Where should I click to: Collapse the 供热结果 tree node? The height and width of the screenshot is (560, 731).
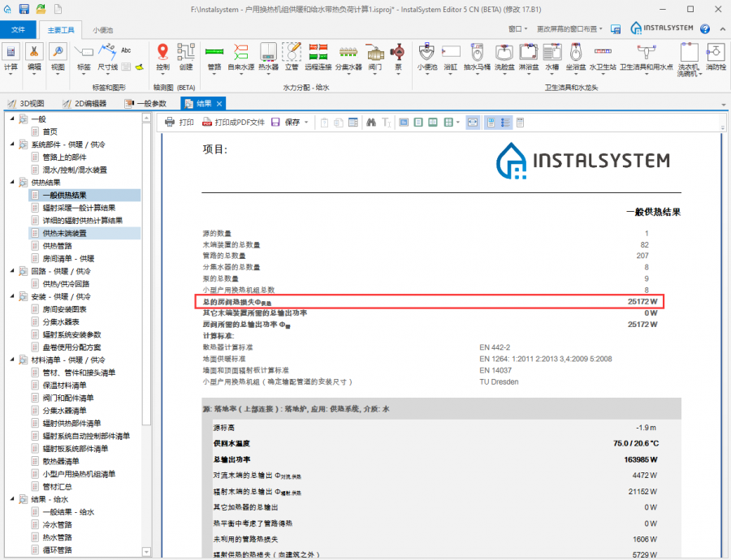pos(12,183)
